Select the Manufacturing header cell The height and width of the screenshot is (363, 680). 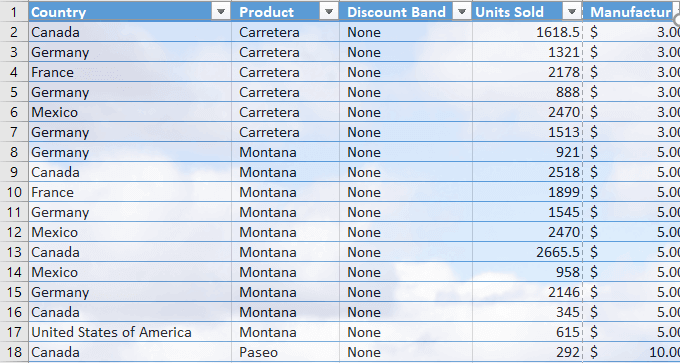click(631, 12)
